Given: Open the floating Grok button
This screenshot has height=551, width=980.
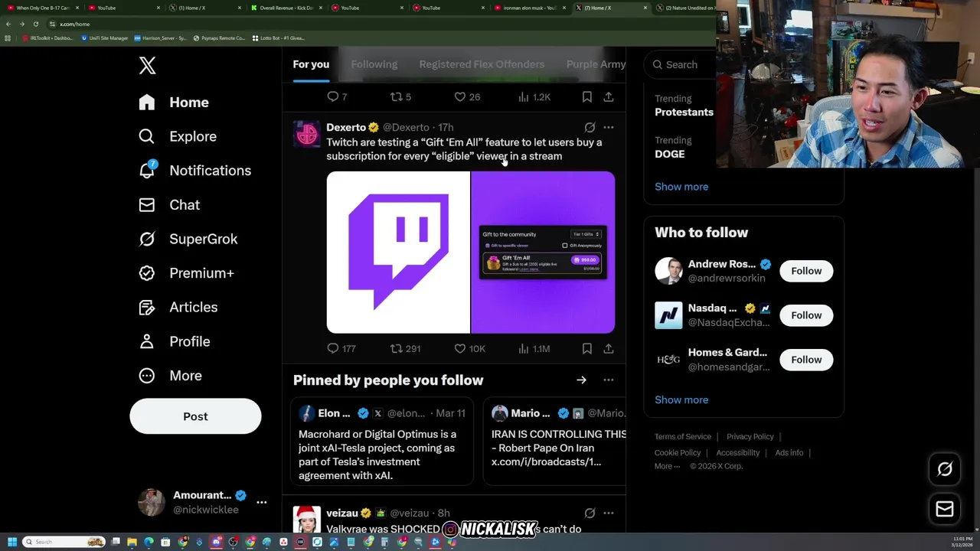Looking at the screenshot, I should tap(945, 470).
